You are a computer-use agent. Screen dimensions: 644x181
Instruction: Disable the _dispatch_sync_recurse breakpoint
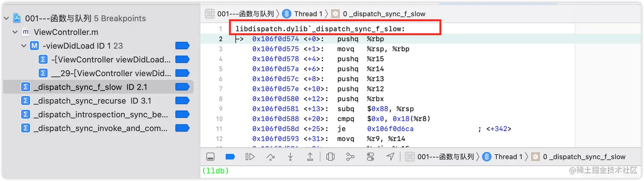[x=182, y=101]
